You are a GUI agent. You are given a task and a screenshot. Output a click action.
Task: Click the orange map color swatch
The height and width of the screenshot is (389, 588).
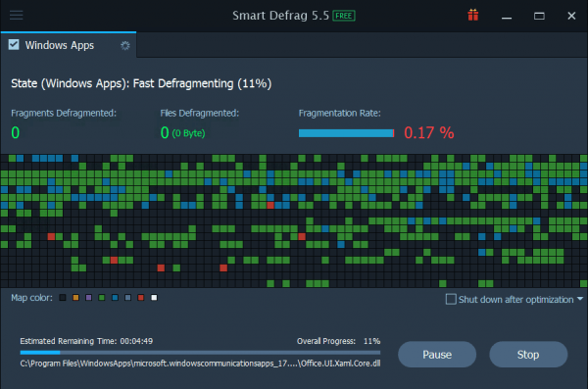click(x=75, y=298)
